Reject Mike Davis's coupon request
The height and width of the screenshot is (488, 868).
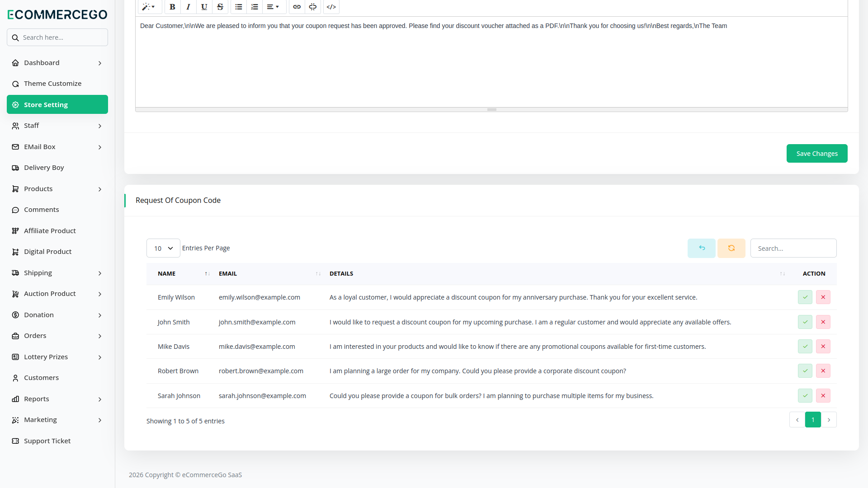point(823,347)
